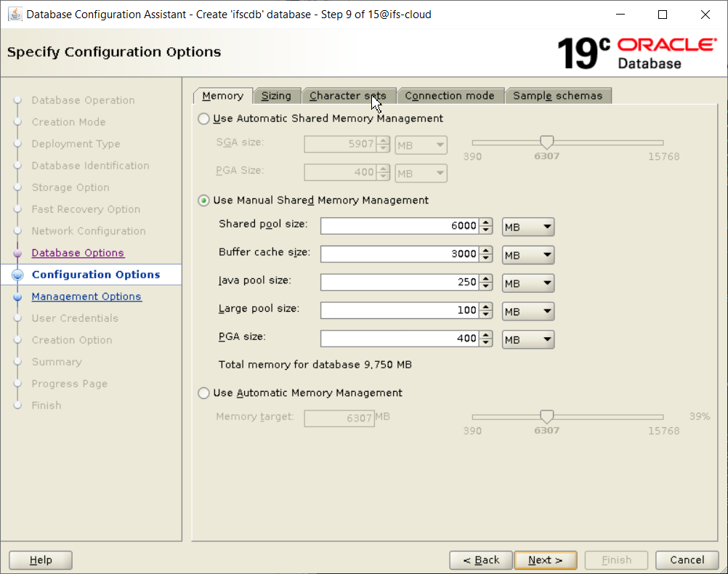Click the Database Options step bullet
The width and height of the screenshot is (728, 574).
point(17,253)
